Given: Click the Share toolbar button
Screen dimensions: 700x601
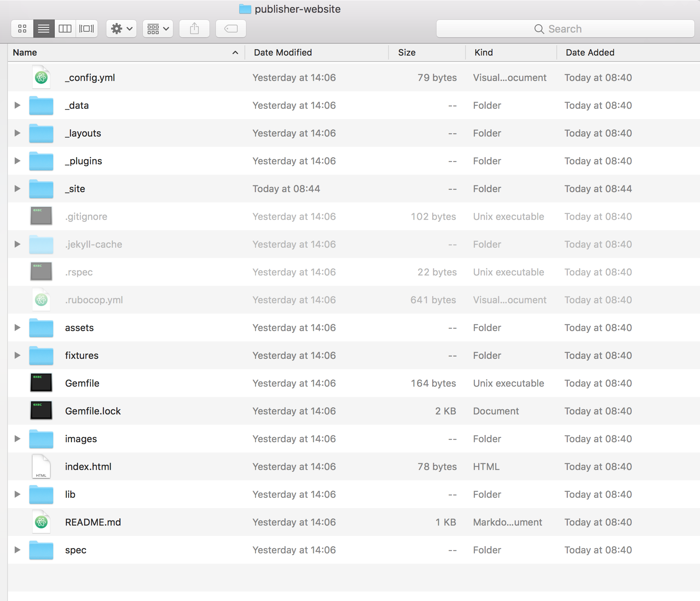Looking at the screenshot, I should coord(194,29).
